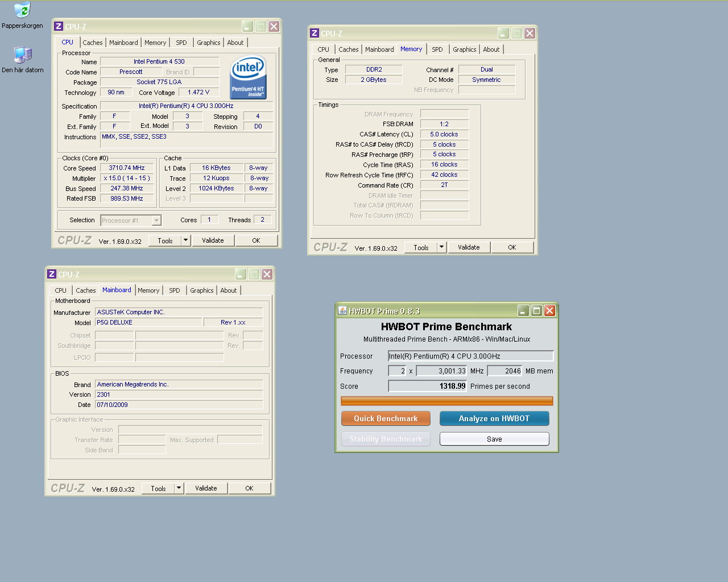Click OK button in Mainboard window
728x582 pixels.
(249, 488)
